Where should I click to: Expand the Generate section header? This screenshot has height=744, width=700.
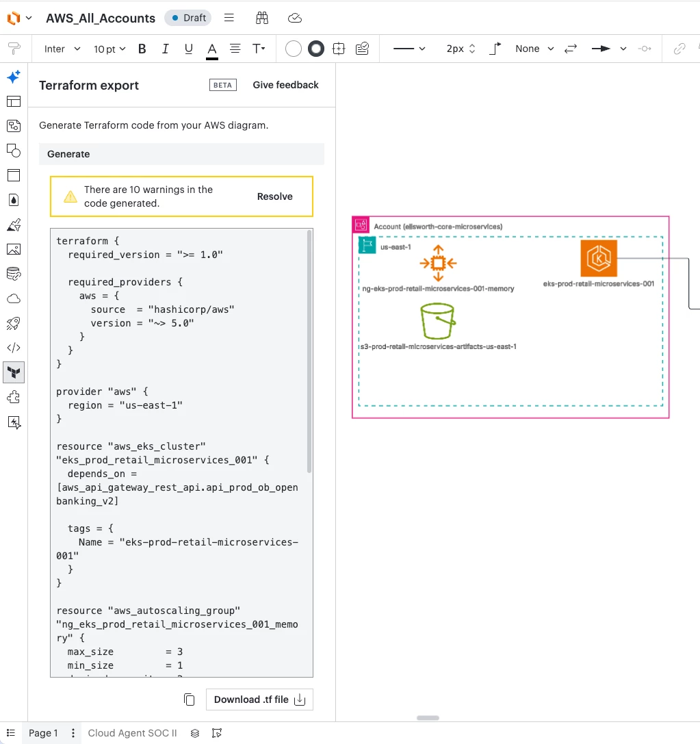181,154
